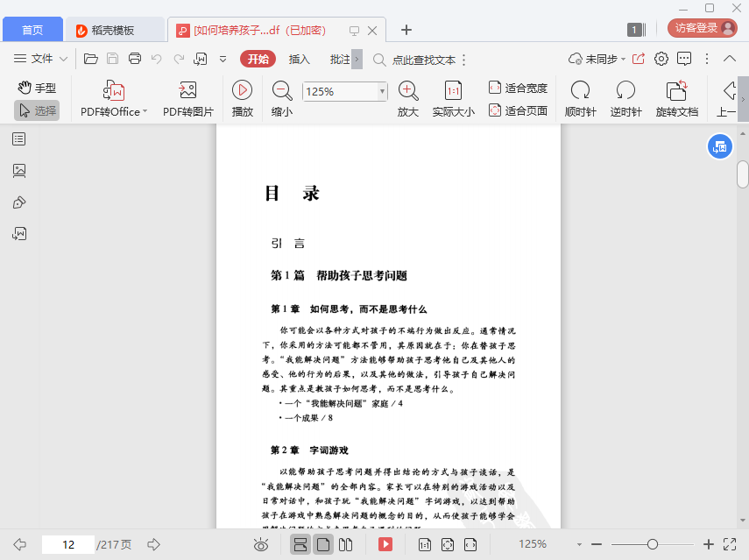Add a new tab with plus button

[406, 30]
